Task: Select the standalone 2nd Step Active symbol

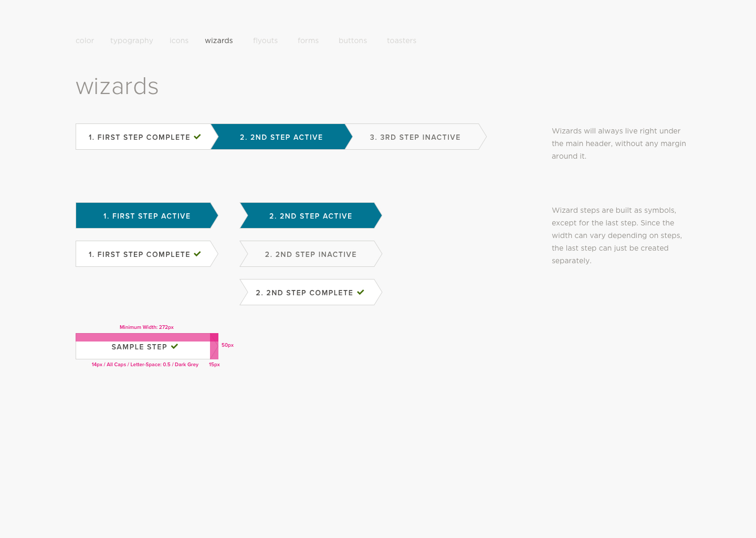Action: [x=311, y=215]
